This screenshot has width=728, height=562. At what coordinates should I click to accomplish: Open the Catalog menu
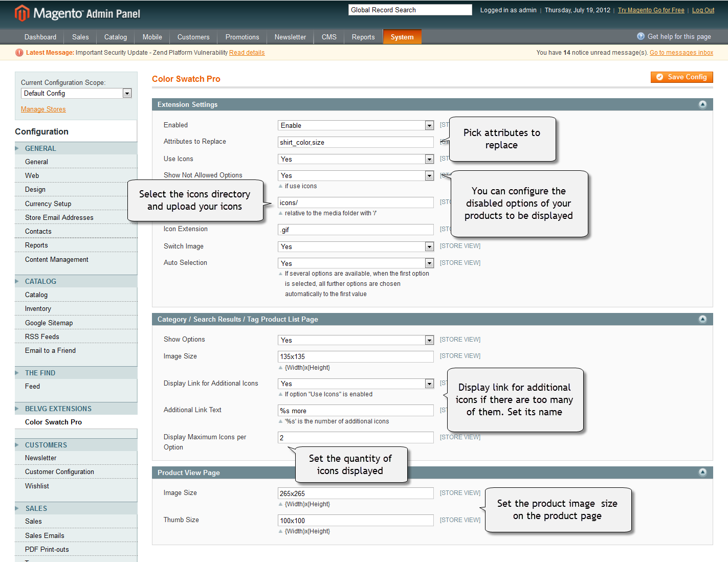116,37
